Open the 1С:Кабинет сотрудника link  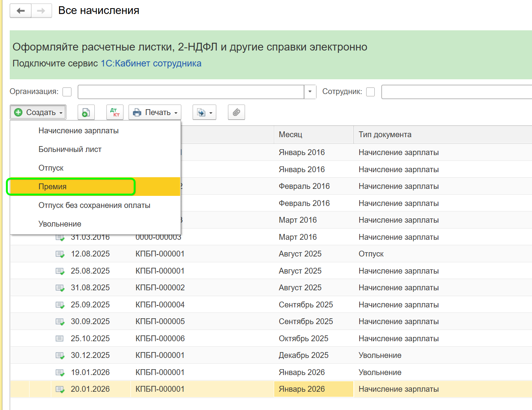point(151,63)
